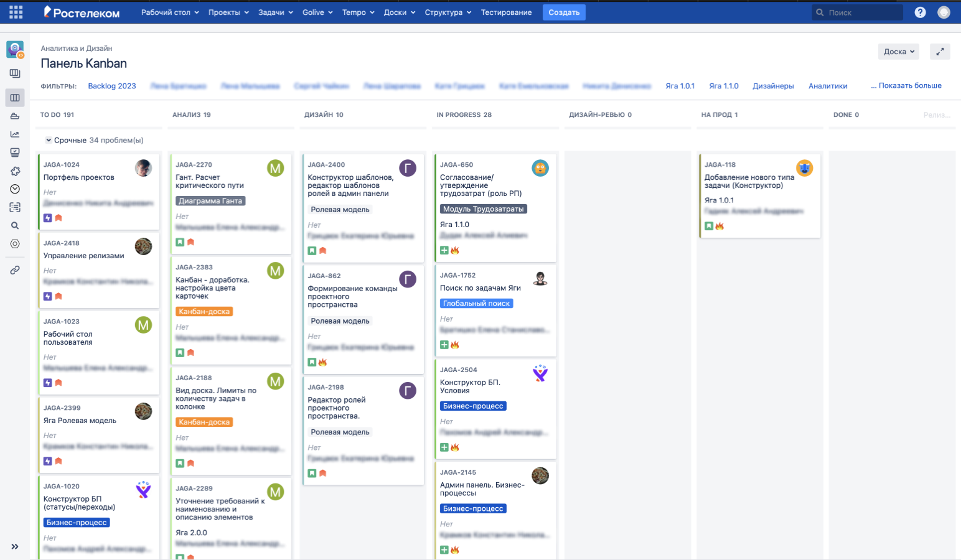This screenshot has width=961, height=560.
Task: Toggle the Яга 1.0.1 quick filter
Action: coord(680,86)
